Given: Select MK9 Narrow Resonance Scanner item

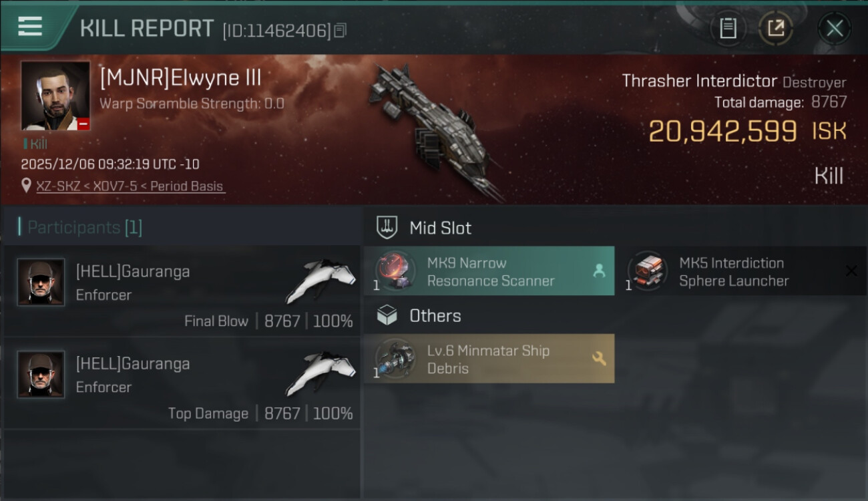Looking at the screenshot, I should pos(489,271).
